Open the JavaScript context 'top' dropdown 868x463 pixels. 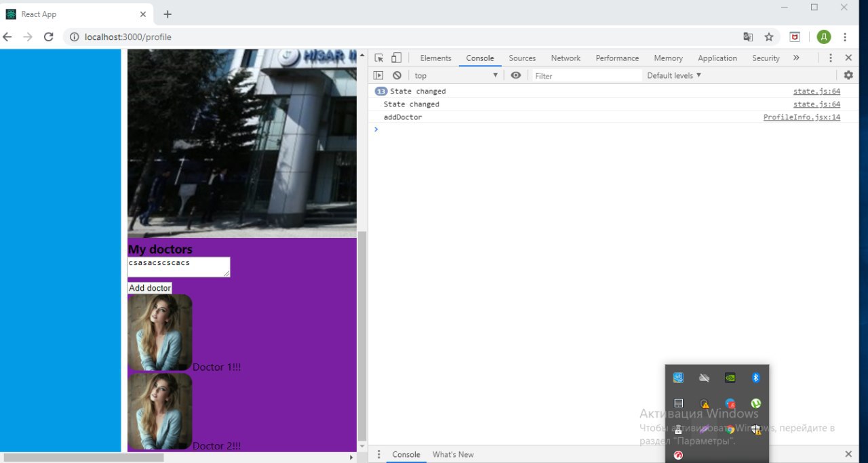click(x=456, y=76)
